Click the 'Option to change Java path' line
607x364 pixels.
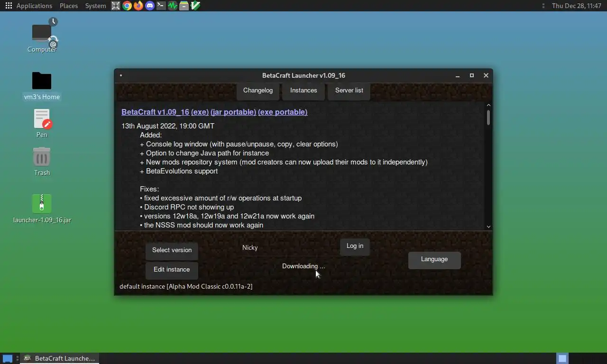[x=204, y=153]
